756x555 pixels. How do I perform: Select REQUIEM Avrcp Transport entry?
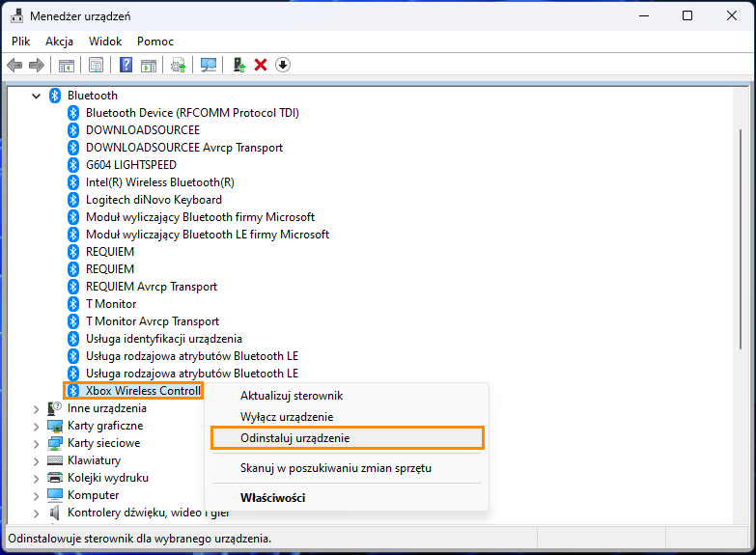click(152, 287)
